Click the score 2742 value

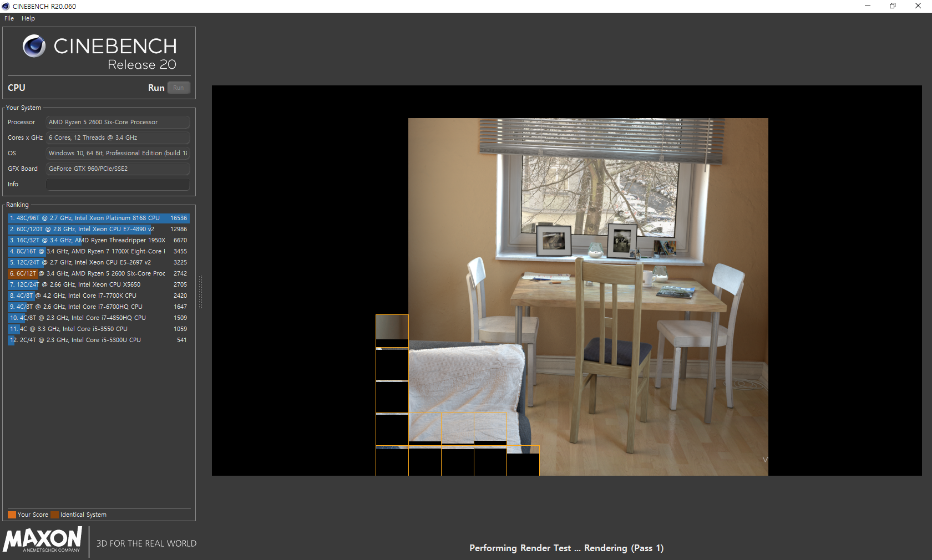[x=180, y=273]
